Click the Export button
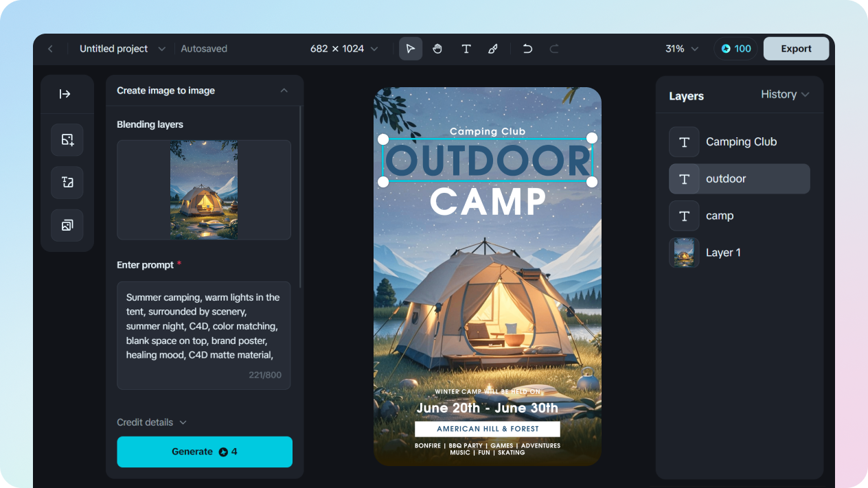Viewport: 868px width, 488px height. tap(796, 49)
